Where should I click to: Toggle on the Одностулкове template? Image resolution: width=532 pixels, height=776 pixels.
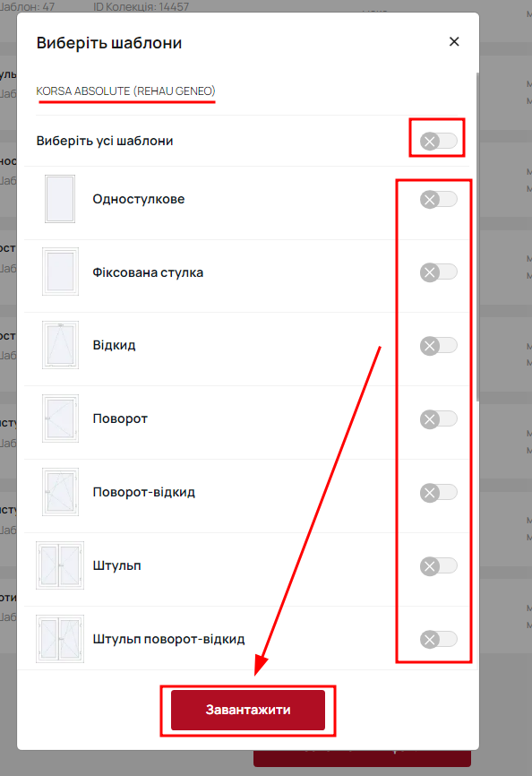click(439, 200)
